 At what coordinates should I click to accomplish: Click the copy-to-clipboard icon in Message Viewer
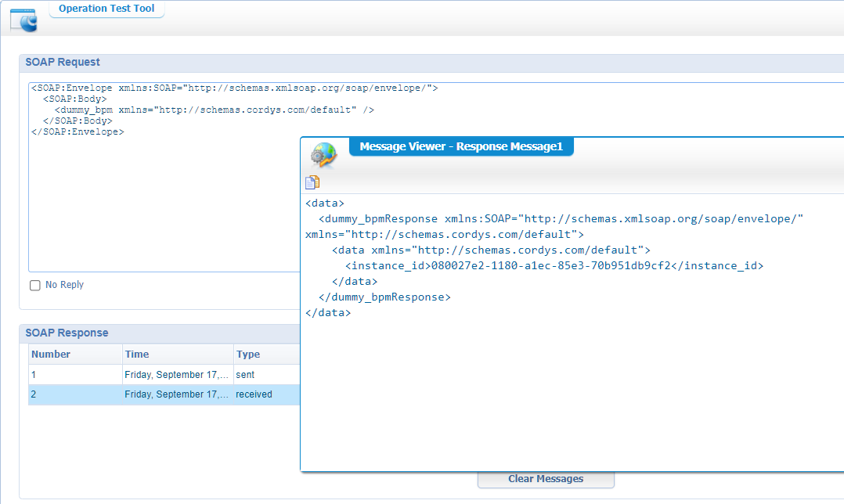(x=312, y=182)
